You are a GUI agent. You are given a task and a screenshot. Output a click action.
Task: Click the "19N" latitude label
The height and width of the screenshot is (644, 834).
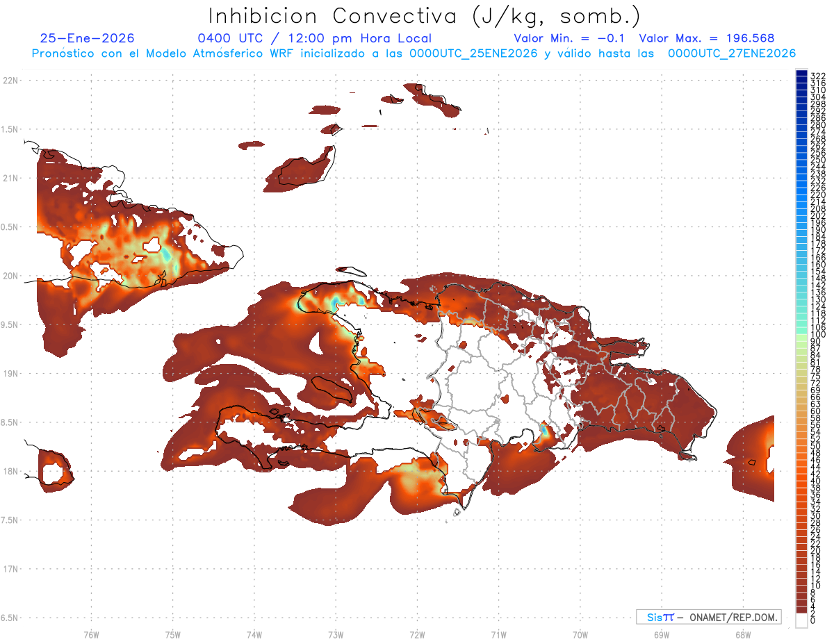click(x=11, y=373)
